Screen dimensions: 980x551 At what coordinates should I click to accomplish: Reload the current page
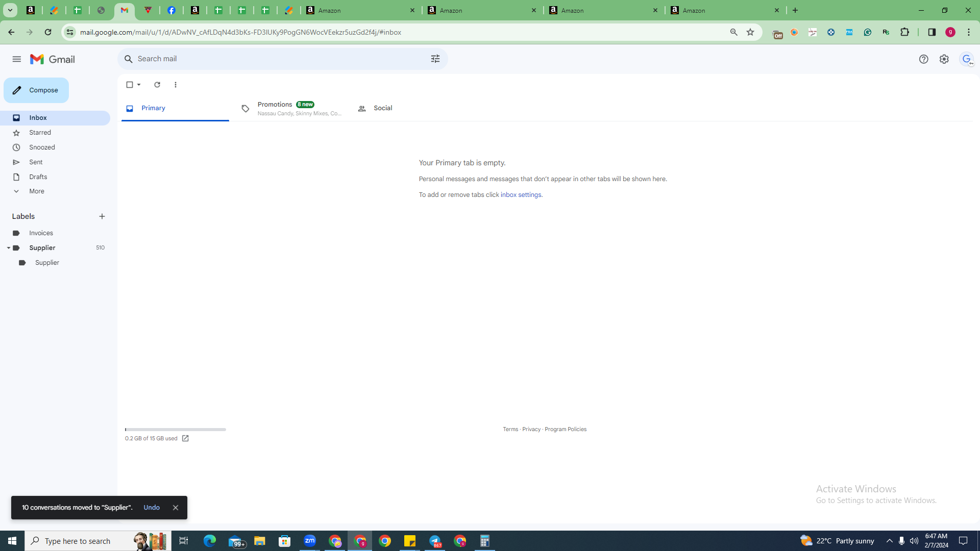point(48,32)
